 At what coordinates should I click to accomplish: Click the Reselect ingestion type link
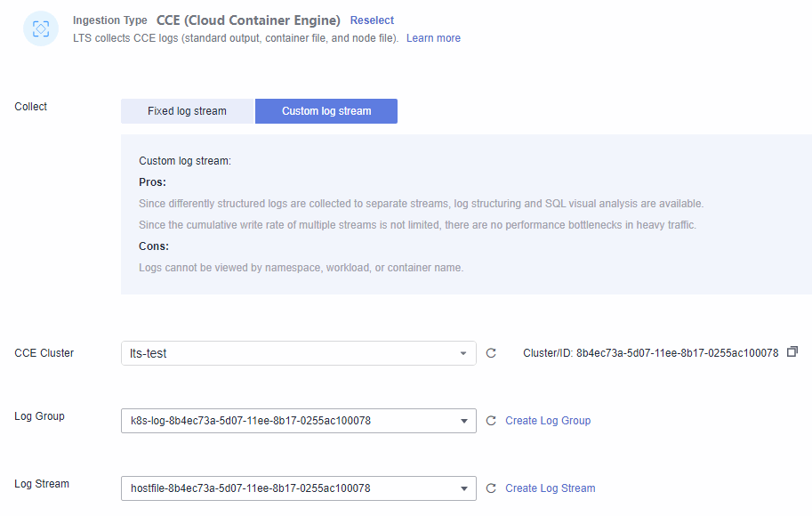[372, 20]
